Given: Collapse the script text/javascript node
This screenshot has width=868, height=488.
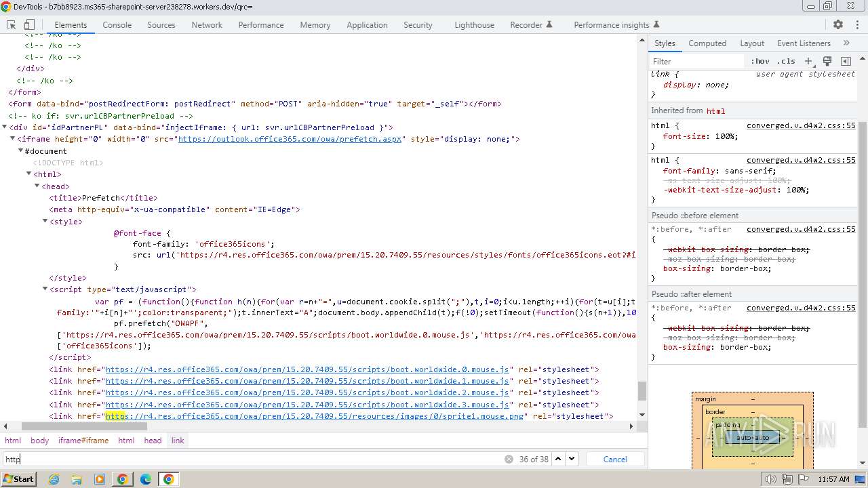Looking at the screenshot, I should coord(45,289).
